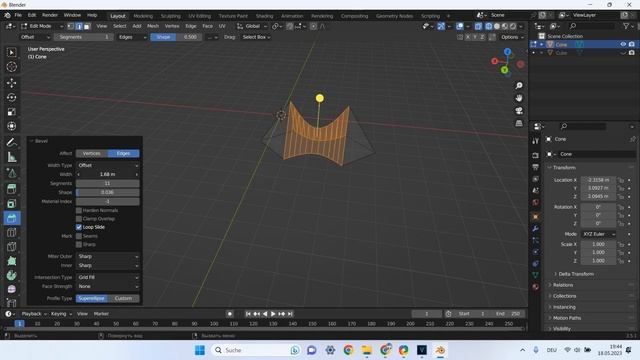Select the Measure tool
Screen dimensions: 640x360
[x=11, y=157]
